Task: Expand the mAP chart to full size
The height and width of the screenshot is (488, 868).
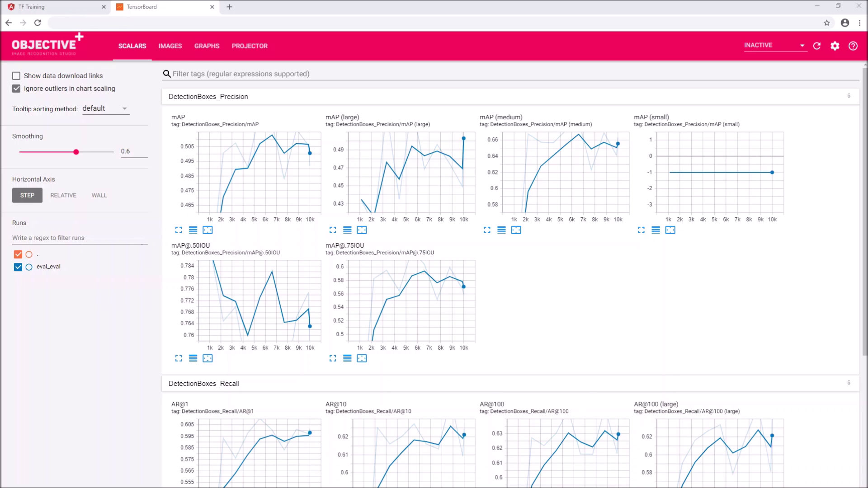Action: pos(179,230)
